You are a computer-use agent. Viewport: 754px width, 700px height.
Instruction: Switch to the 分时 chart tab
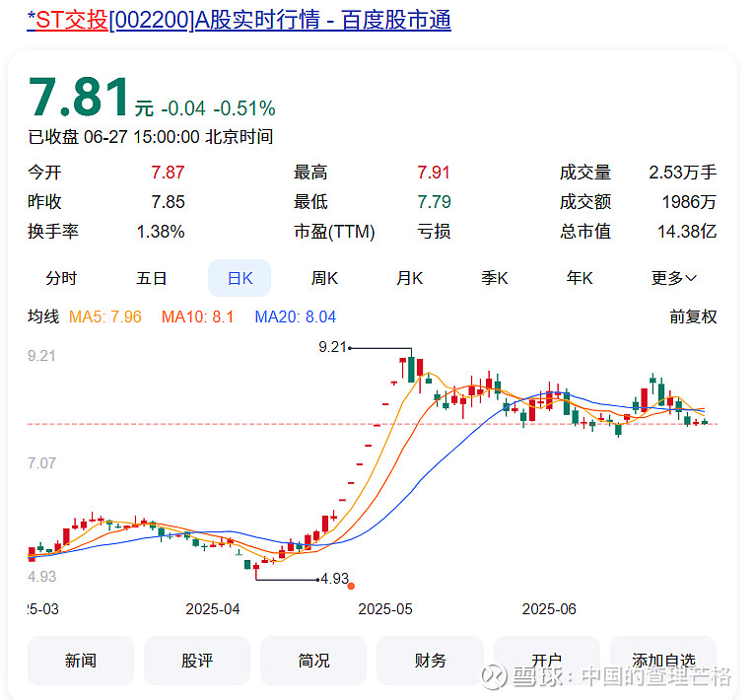click(x=61, y=278)
